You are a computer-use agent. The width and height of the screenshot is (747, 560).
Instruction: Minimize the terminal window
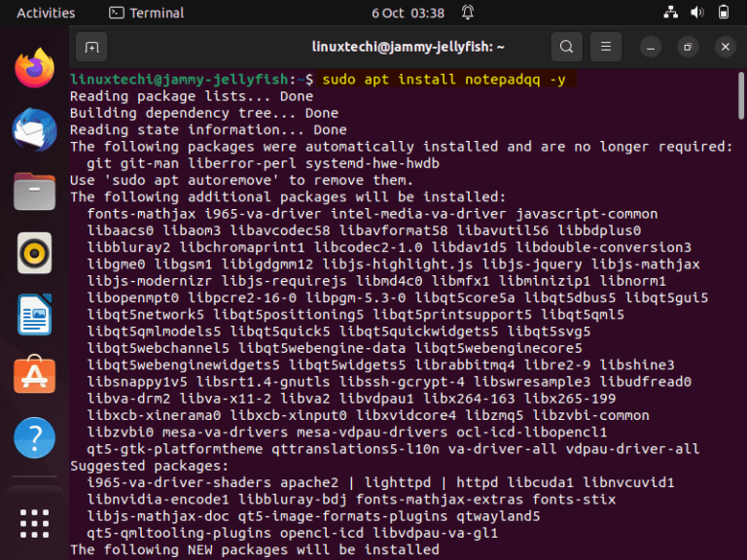pos(651,47)
